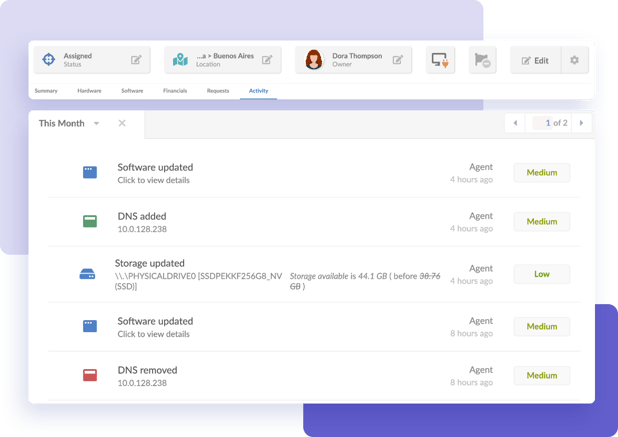Edit the Buenos Aires location field
Viewport: 618px width, 437px height.
[267, 60]
